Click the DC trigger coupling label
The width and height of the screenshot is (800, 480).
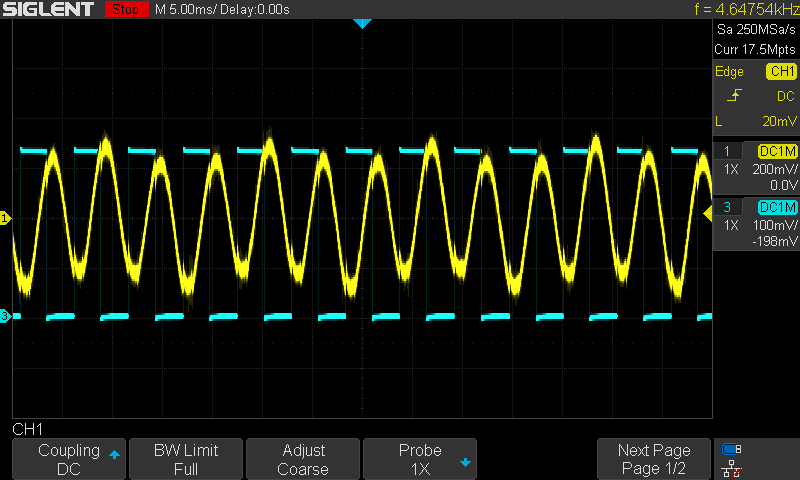(786, 96)
